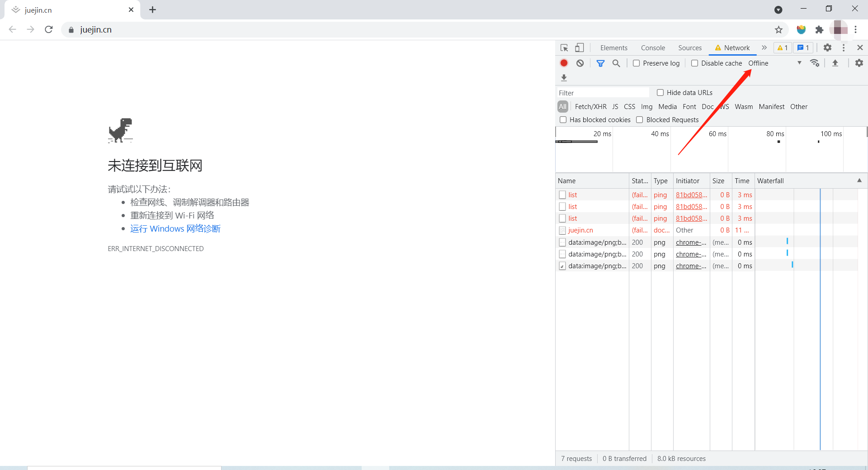Check Has blocked cookies
The height and width of the screenshot is (470, 868).
tap(563, 120)
